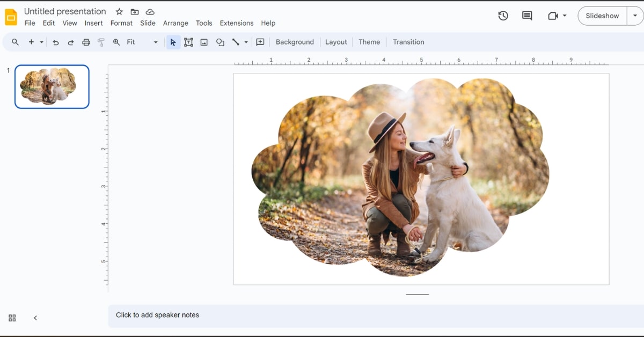Choose the Select arrow cursor tool

pos(173,42)
